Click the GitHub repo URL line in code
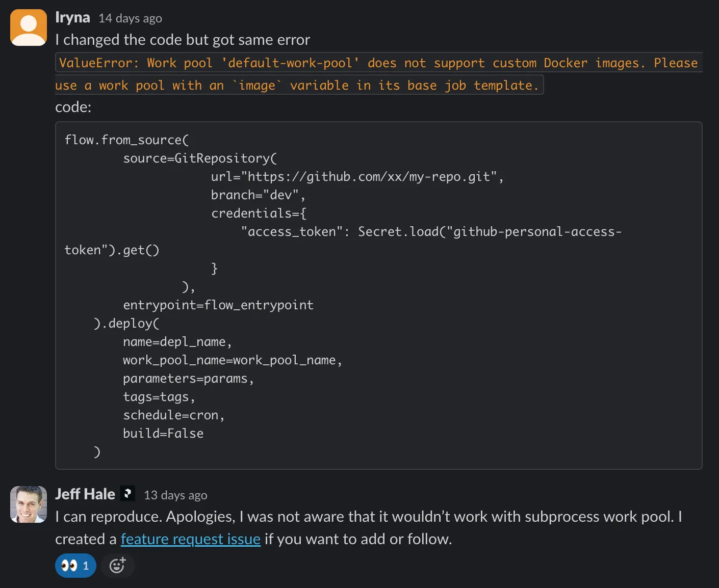 pos(357,177)
